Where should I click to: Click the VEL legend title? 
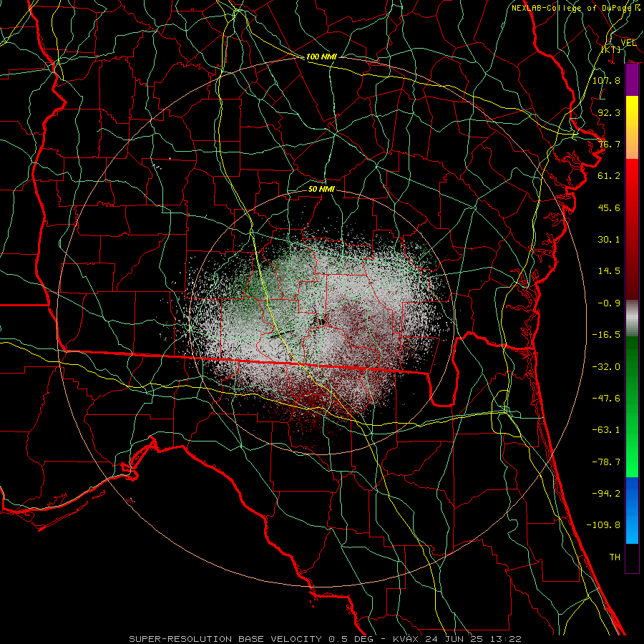628,43
